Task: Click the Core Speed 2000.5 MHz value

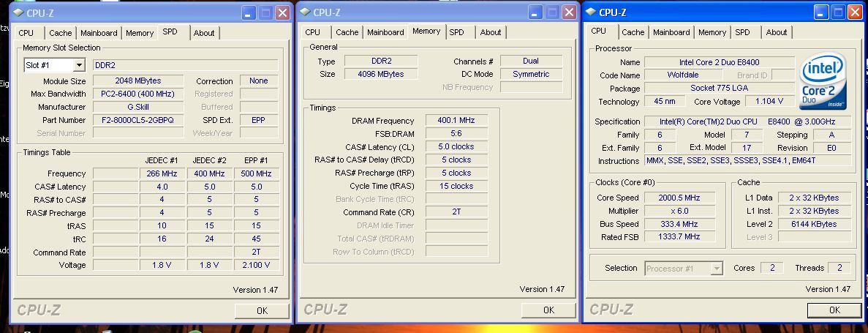Action: pyautogui.click(x=679, y=198)
